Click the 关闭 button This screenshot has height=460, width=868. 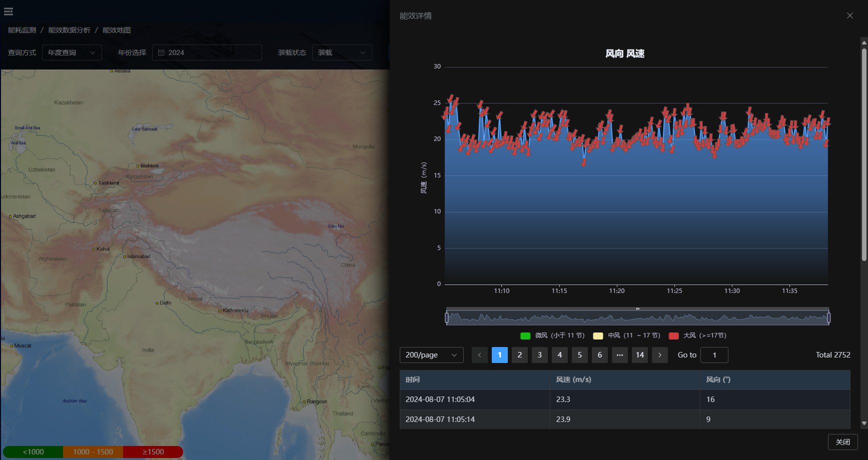point(842,442)
